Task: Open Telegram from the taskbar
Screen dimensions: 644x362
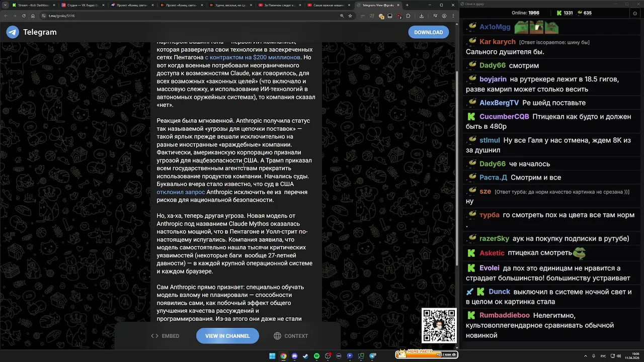Action: 373,356
